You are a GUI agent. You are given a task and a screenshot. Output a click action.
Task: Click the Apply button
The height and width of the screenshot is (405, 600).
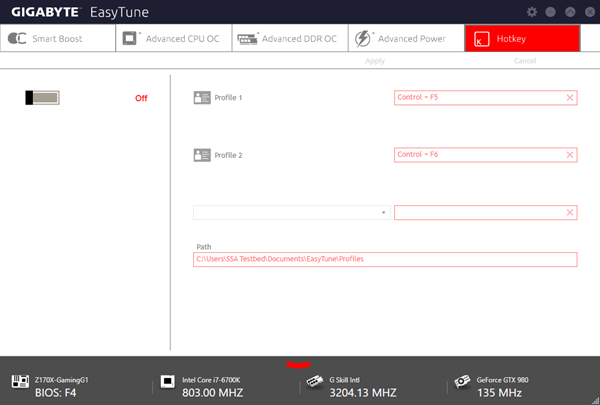tap(375, 61)
